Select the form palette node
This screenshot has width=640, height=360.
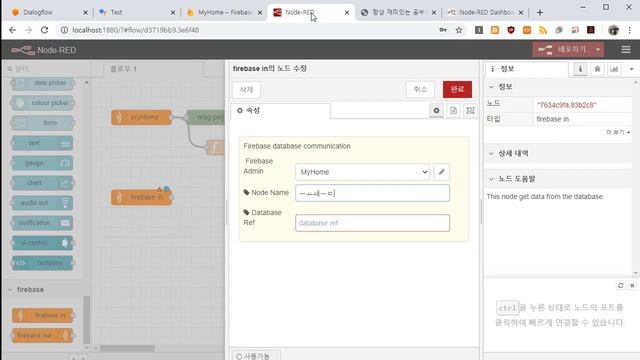(42, 123)
